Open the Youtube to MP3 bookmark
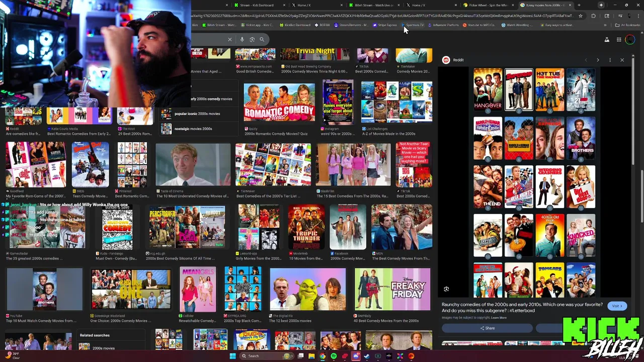The width and height of the screenshot is (644, 362). pyautogui.click(x=479, y=25)
